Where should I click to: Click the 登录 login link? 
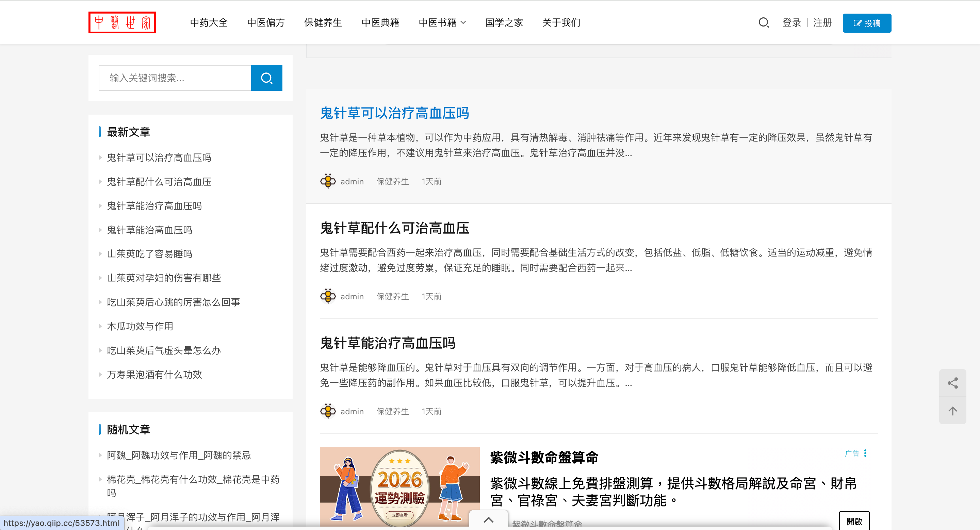click(791, 23)
